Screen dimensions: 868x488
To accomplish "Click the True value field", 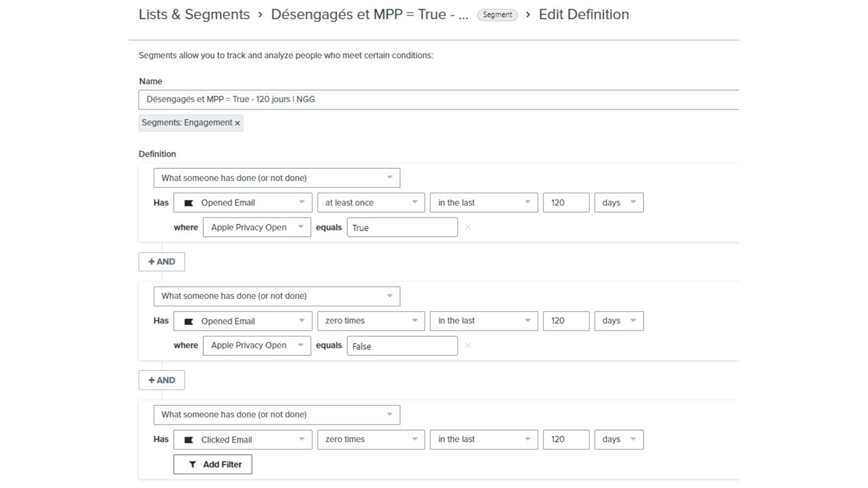I will click(x=402, y=227).
